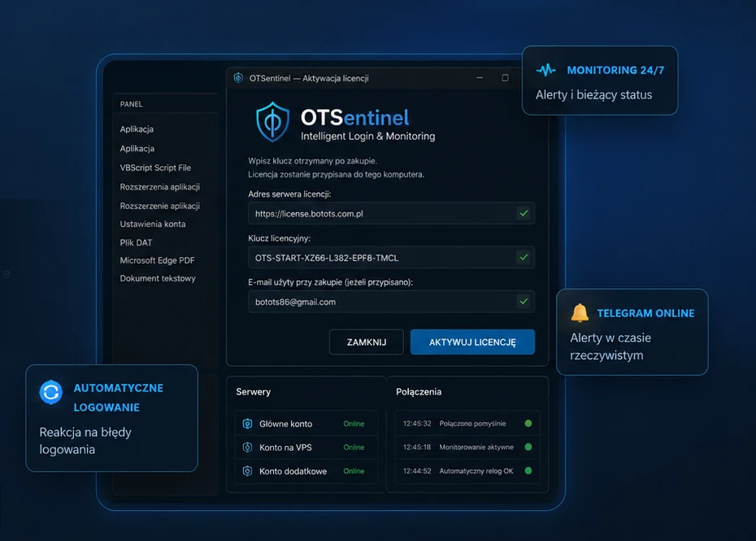756x541 pixels.
Task: Click the 12:44:52 connection timestamp
Action: (417, 470)
